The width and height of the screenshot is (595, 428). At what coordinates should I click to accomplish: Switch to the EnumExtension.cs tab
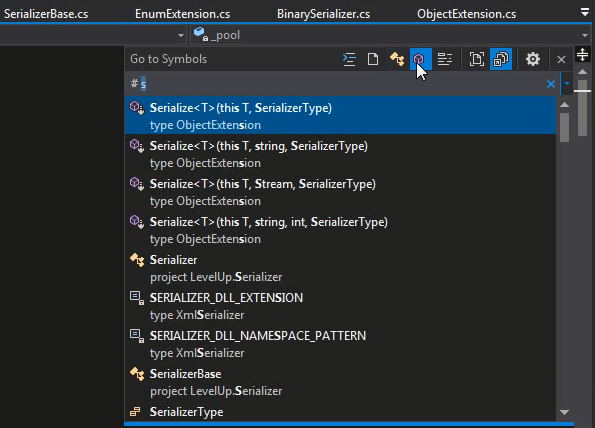[x=183, y=14]
